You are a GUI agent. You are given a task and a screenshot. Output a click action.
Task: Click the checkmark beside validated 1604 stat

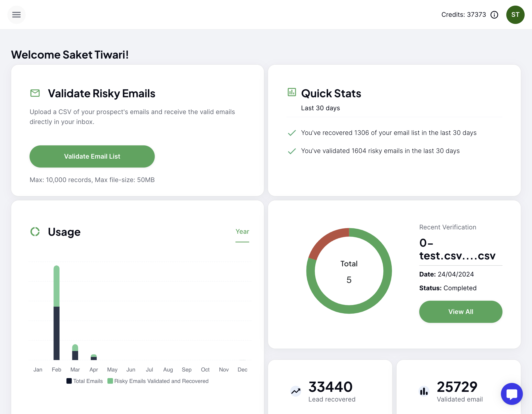[x=292, y=151]
